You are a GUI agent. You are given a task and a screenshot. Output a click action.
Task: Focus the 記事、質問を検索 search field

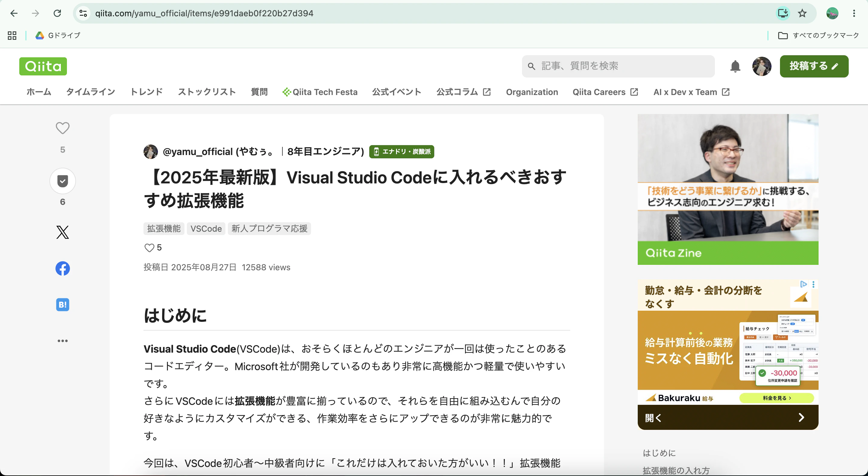tap(618, 66)
